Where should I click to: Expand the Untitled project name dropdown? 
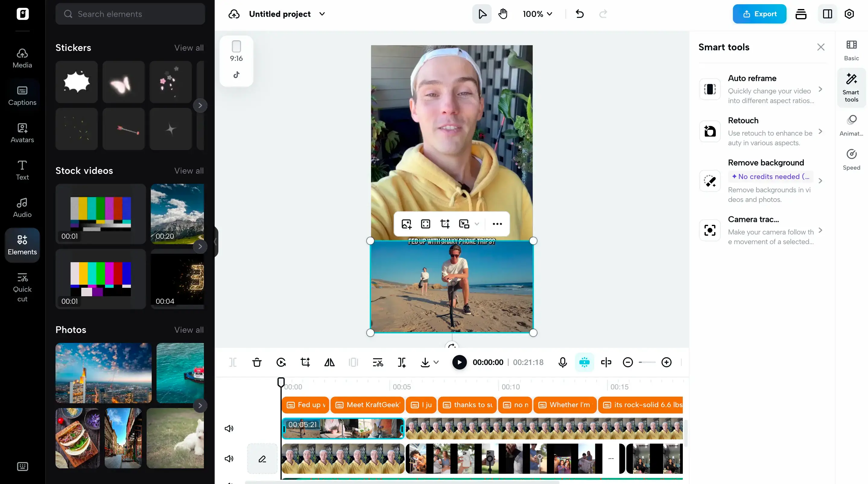coord(322,14)
